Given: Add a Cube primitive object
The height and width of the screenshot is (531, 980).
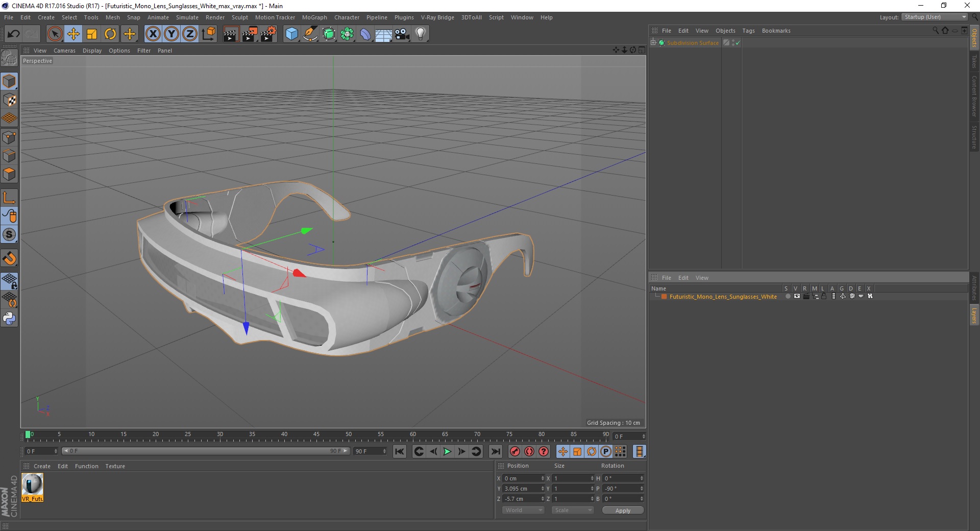Looking at the screenshot, I should pyautogui.click(x=291, y=34).
